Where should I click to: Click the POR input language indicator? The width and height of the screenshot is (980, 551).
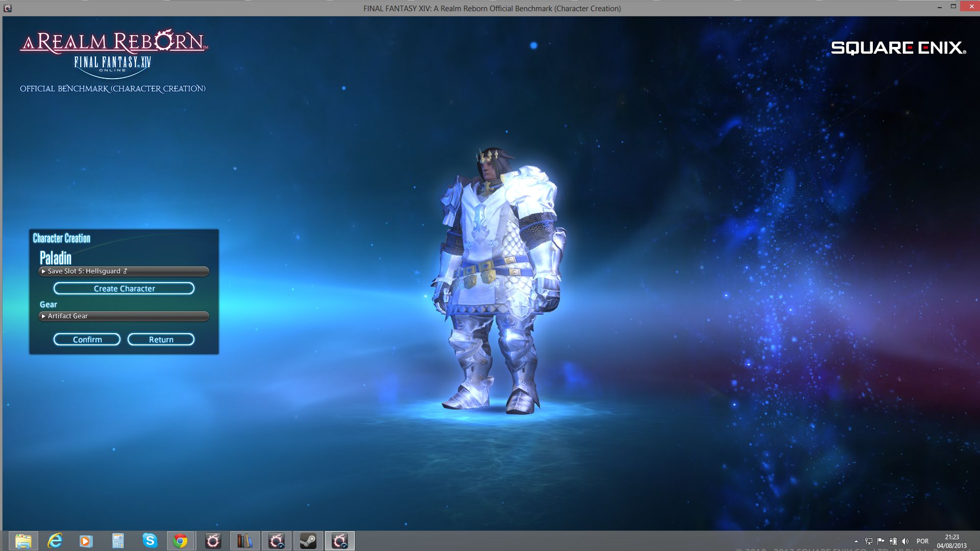click(922, 541)
